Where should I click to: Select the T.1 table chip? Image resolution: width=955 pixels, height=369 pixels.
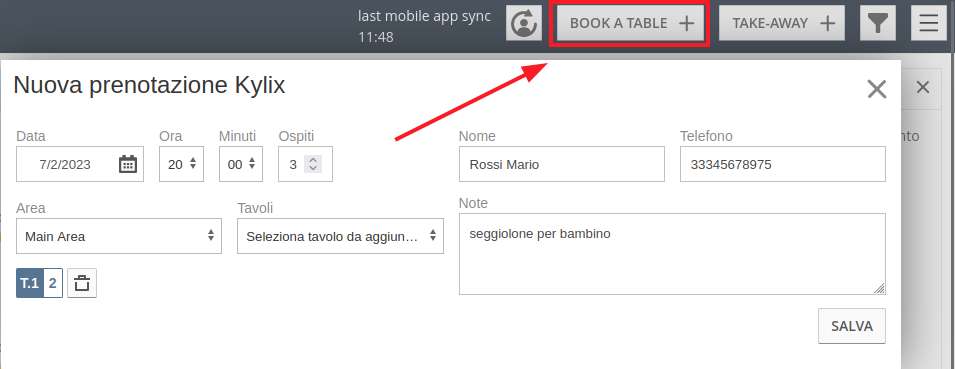coord(30,283)
